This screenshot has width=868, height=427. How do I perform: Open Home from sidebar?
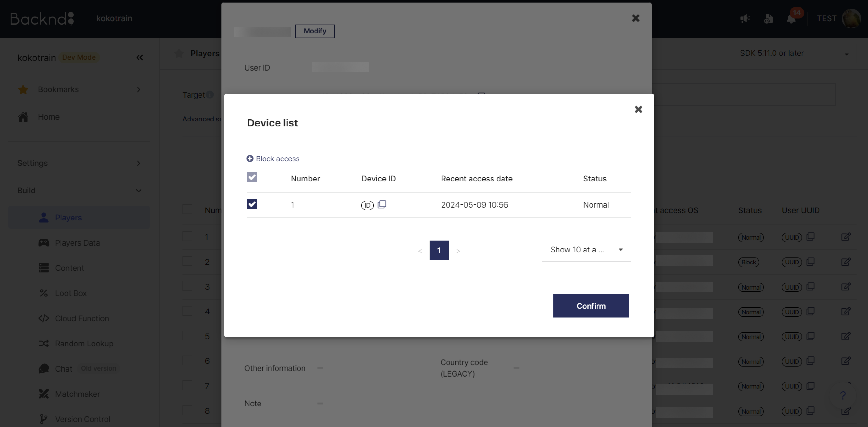pyautogui.click(x=48, y=117)
